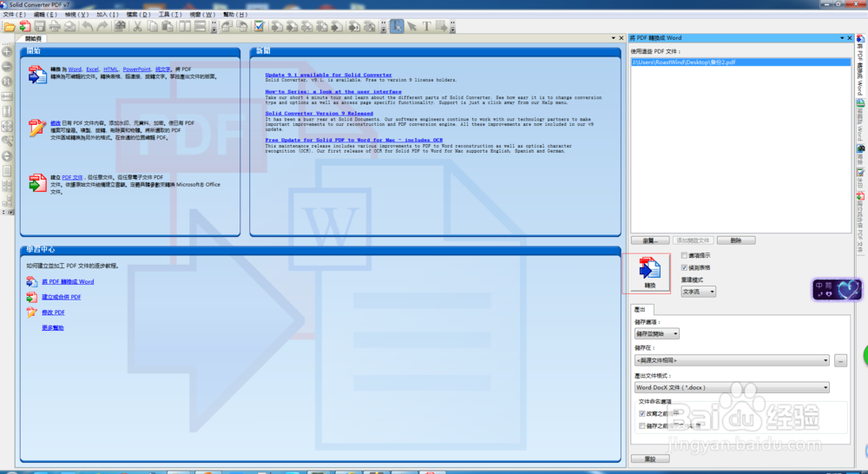Open the 視窗(W) menu
The width and height of the screenshot is (868, 474).
tap(202, 15)
